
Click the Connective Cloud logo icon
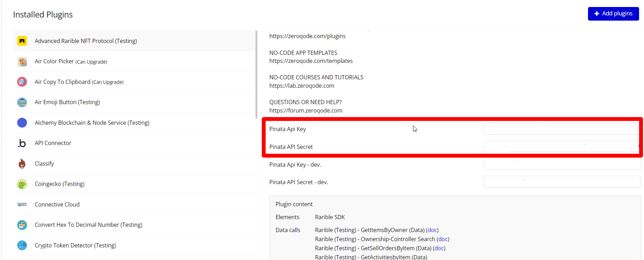pyautogui.click(x=22, y=204)
